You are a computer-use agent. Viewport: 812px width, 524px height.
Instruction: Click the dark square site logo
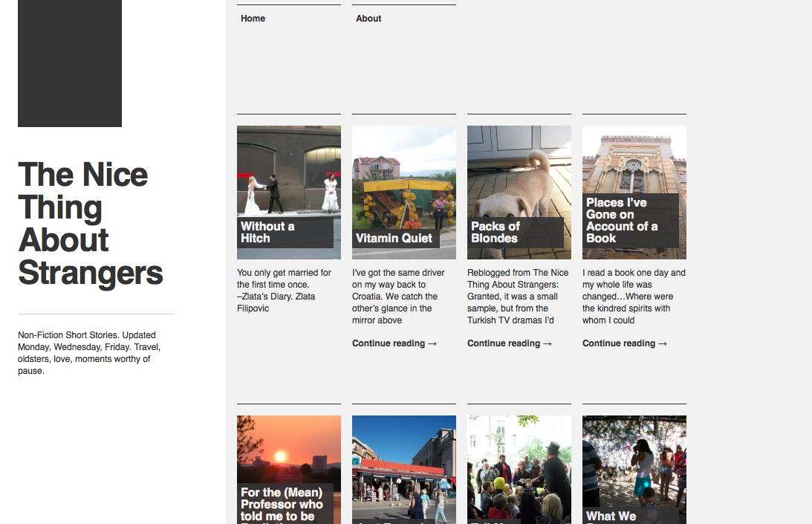(70, 62)
